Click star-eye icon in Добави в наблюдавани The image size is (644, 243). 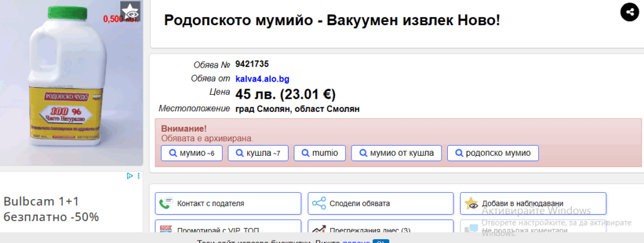pos(471,203)
